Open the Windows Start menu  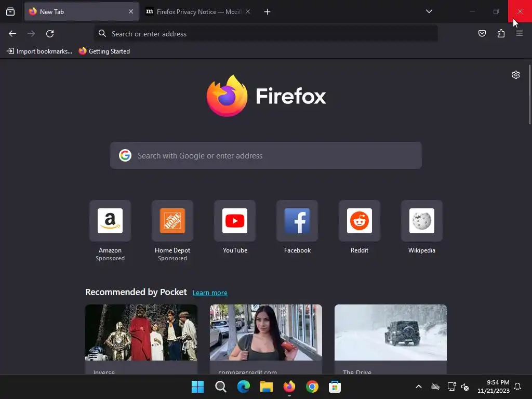pos(197,387)
